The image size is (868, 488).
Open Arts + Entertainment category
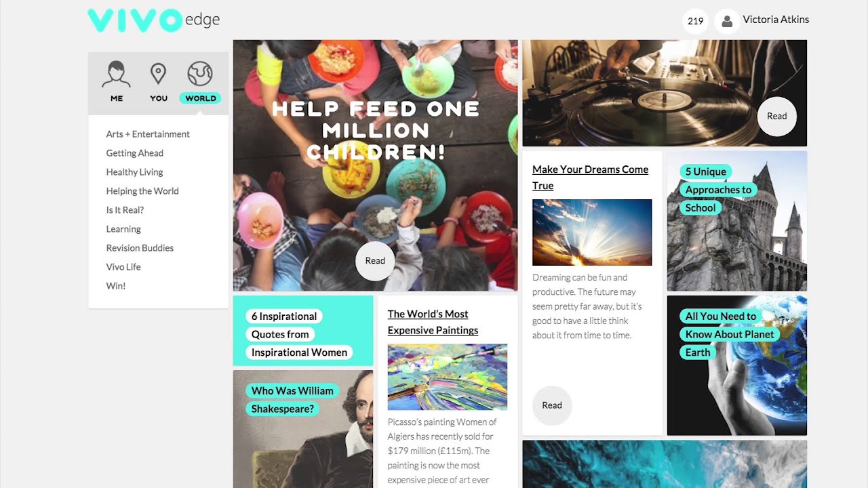(x=148, y=134)
